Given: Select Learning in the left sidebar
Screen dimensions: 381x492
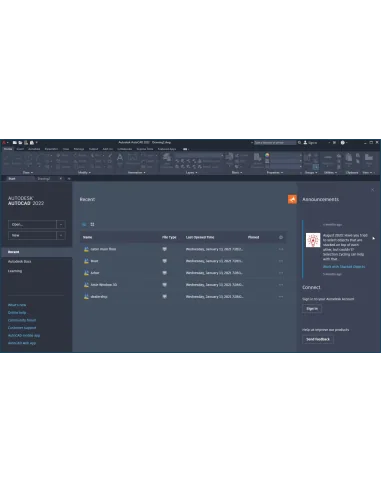Looking at the screenshot, I should [15, 271].
